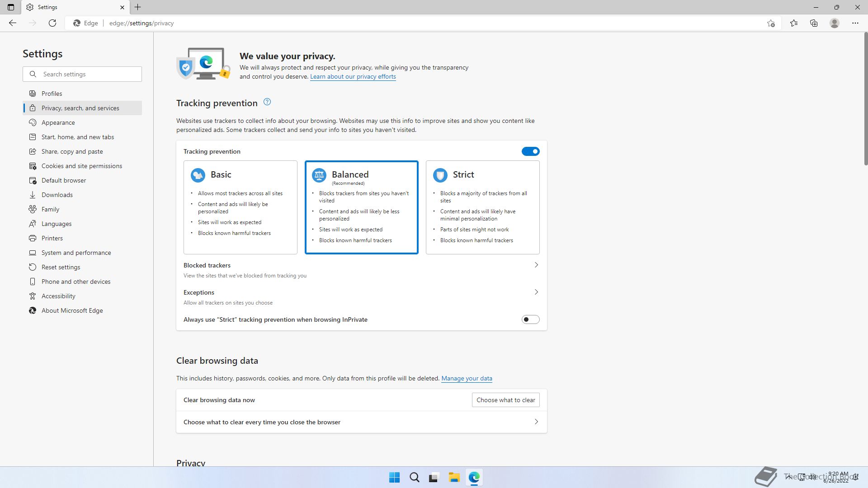868x488 pixels.
Task: Open Languages settings section
Action: tap(82, 224)
